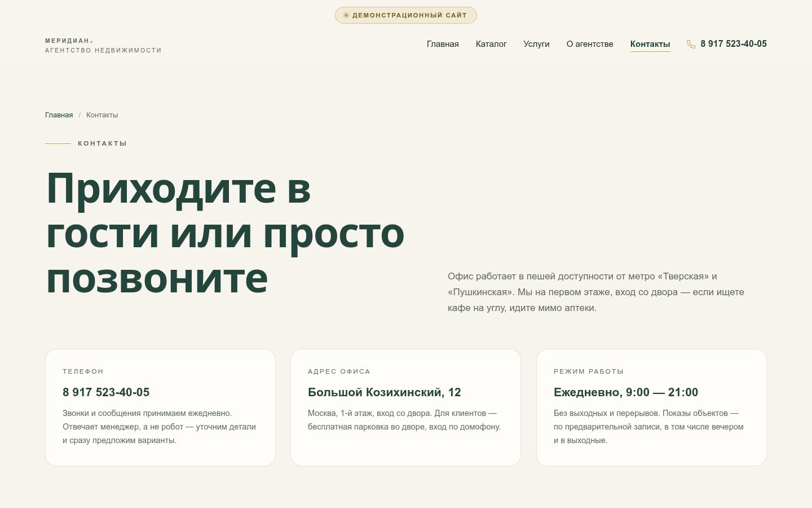Image resolution: width=812 pixels, height=508 pixels.
Task: Click address Большой Козихинский, 12
Action: (385, 392)
